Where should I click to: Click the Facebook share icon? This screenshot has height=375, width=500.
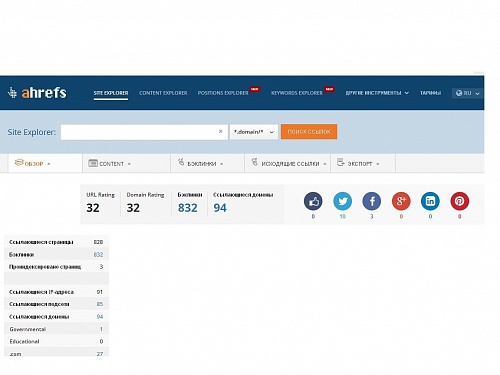(372, 201)
